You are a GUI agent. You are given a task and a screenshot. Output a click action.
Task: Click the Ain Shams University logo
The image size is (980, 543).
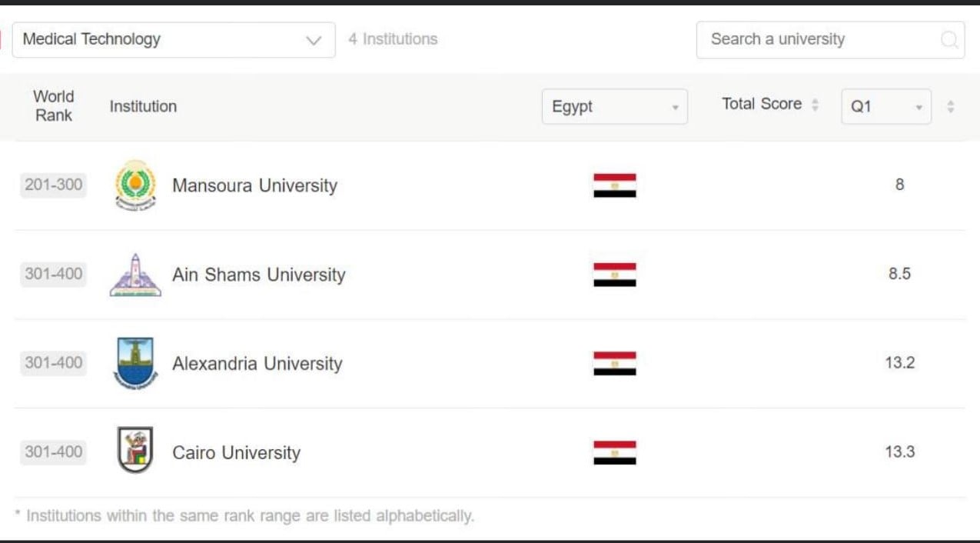point(135,275)
